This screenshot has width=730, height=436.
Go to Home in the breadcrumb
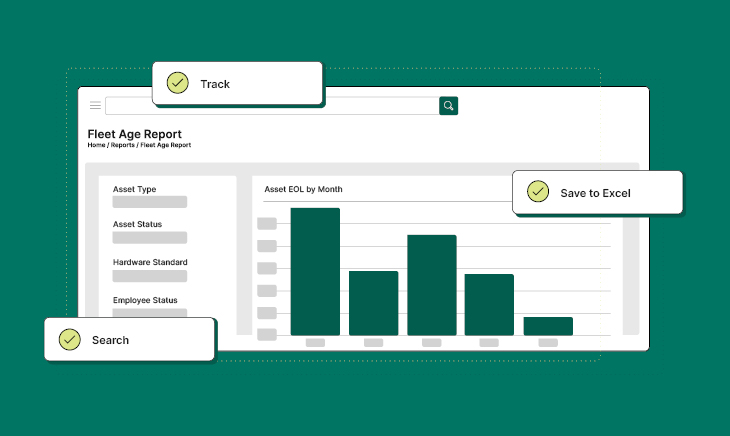[96, 146]
